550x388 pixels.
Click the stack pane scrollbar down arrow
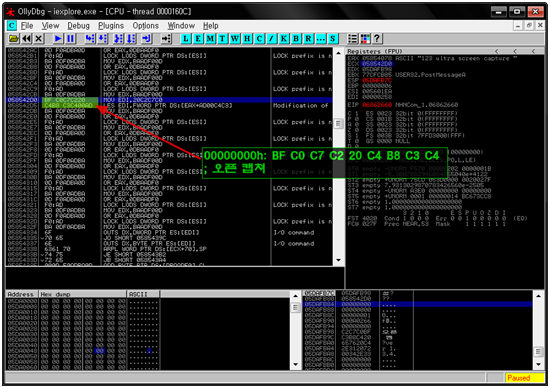538,364
